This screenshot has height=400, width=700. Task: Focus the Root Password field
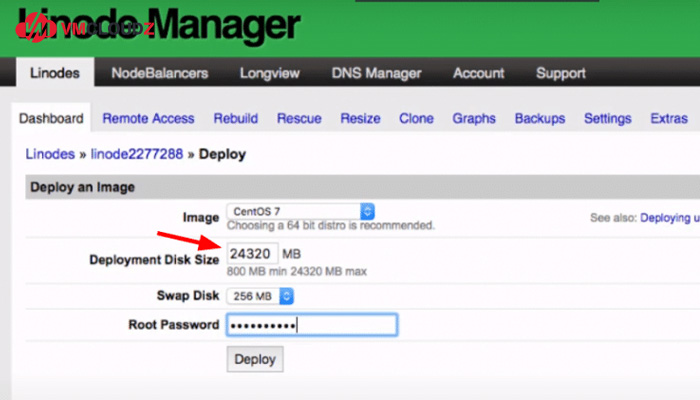312,325
